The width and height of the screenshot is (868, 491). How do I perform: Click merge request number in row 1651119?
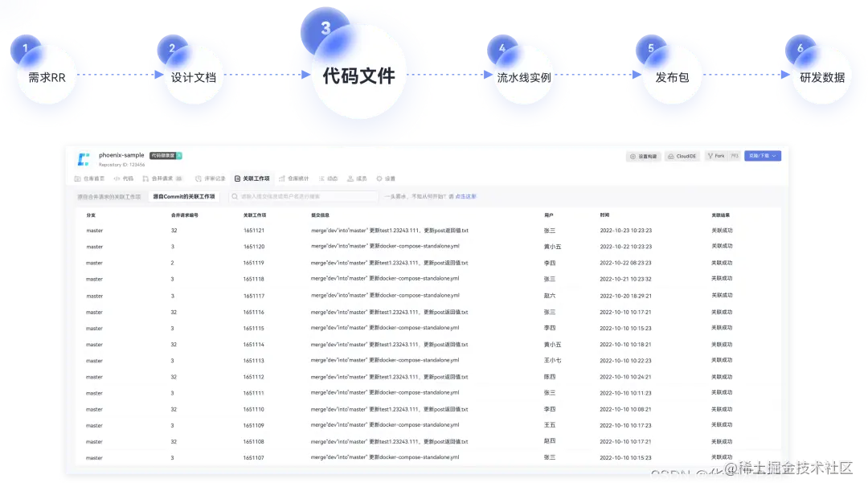[x=172, y=263]
